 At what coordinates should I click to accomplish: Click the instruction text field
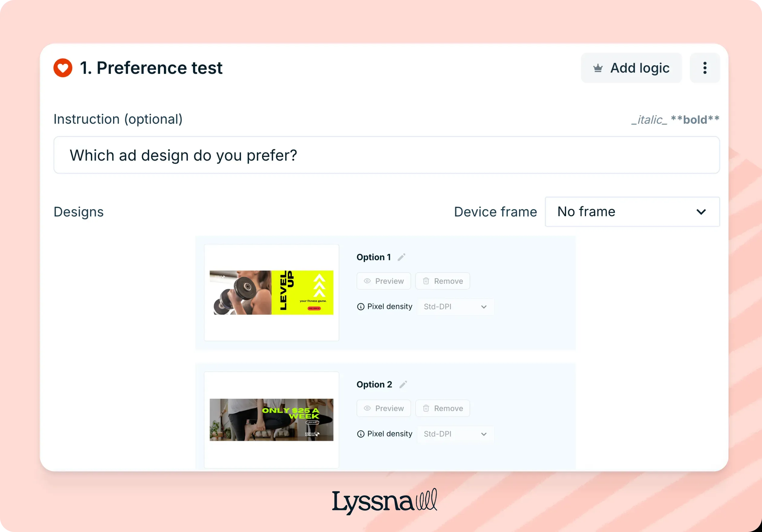click(x=386, y=155)
